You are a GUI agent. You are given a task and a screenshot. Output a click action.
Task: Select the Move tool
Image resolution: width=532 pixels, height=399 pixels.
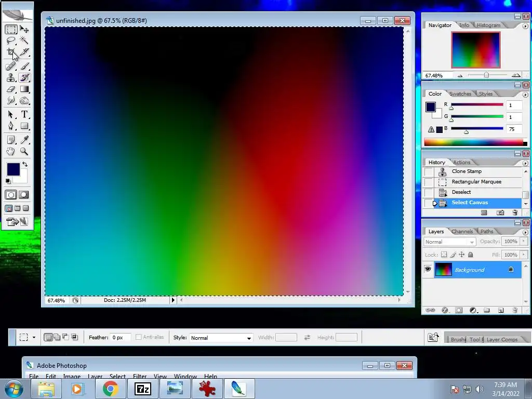point(24,30)
